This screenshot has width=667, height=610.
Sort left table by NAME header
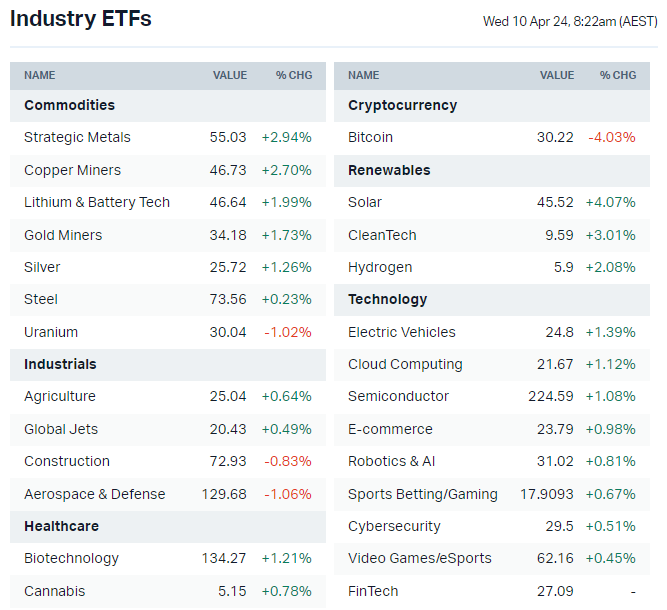40,75
